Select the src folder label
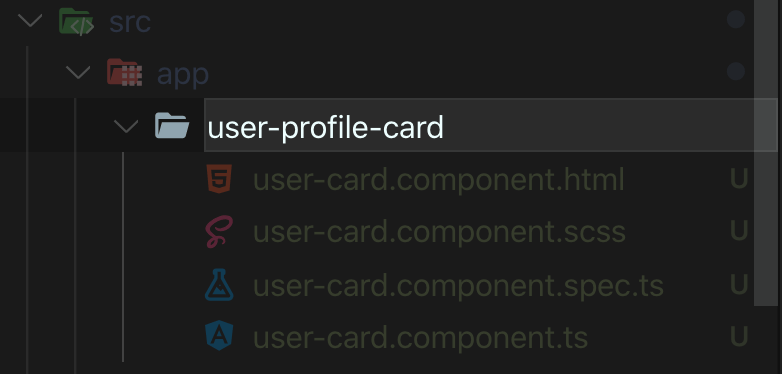The image size is (782, 374). click(x=130, y=22)
